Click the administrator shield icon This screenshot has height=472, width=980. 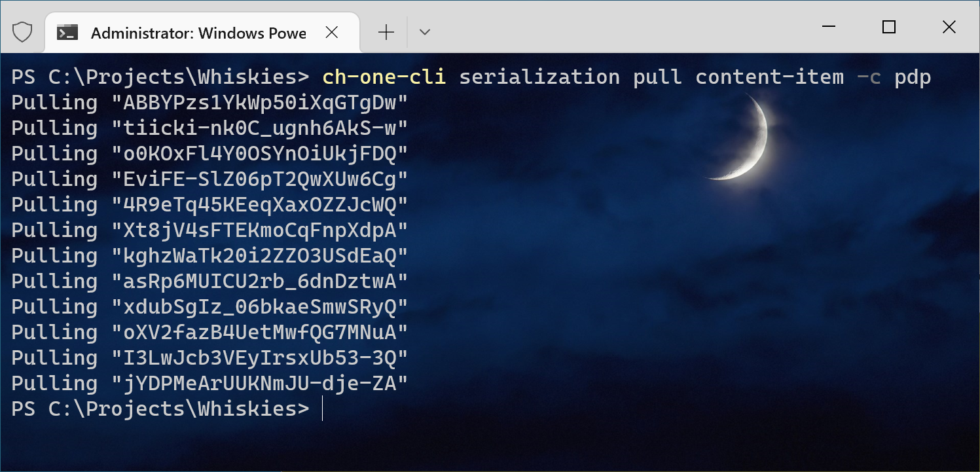tap(22, 32)
